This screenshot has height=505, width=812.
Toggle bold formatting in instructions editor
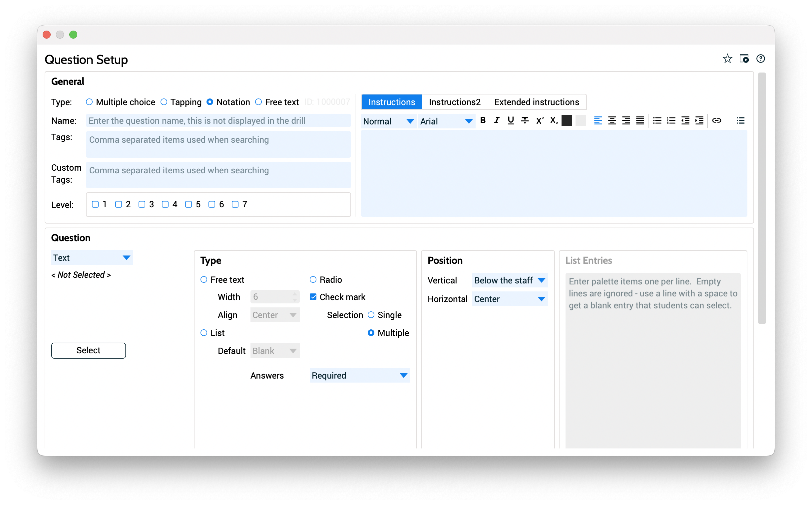pyautogui.click(x=483, y=120)
